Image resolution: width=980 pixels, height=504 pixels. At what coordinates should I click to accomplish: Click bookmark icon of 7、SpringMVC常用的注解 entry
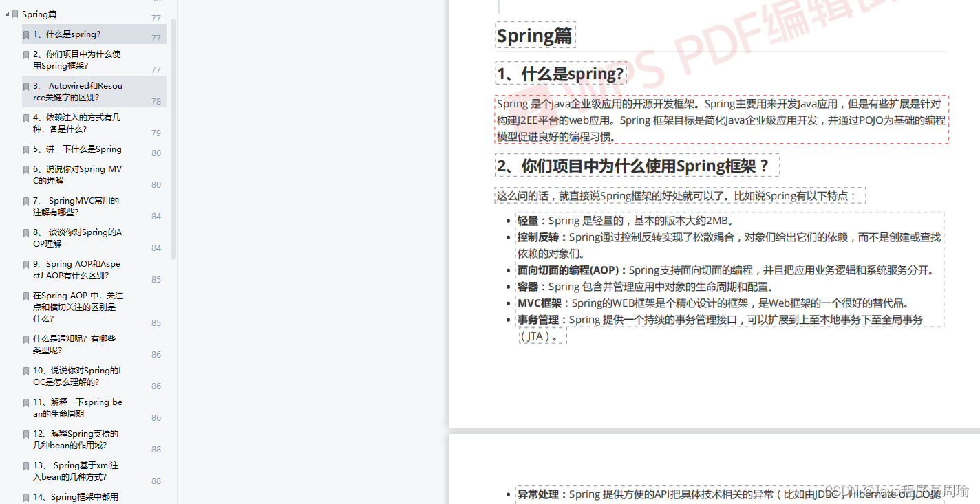[26, 201]
